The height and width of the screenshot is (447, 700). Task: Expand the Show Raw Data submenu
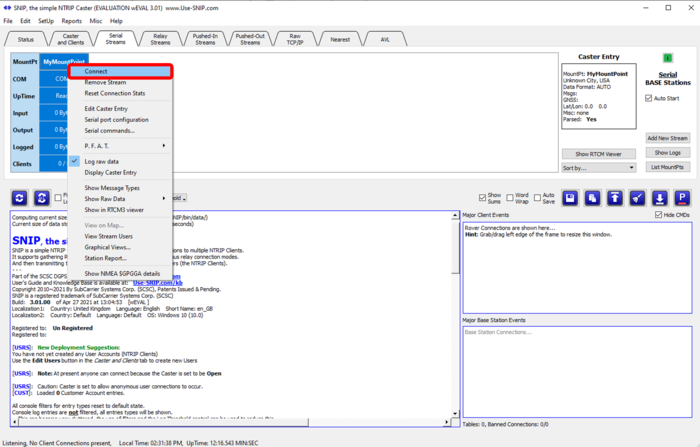pos(120,199)
